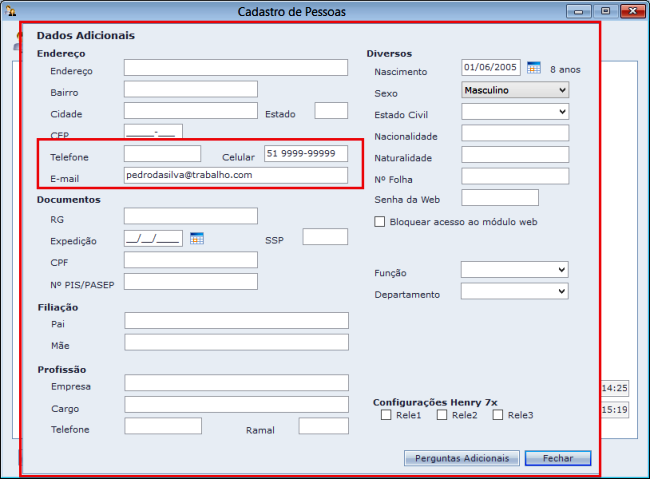Select the Senha da Web field
Viewport: 650px width, 479px height.
pos(500,198)
